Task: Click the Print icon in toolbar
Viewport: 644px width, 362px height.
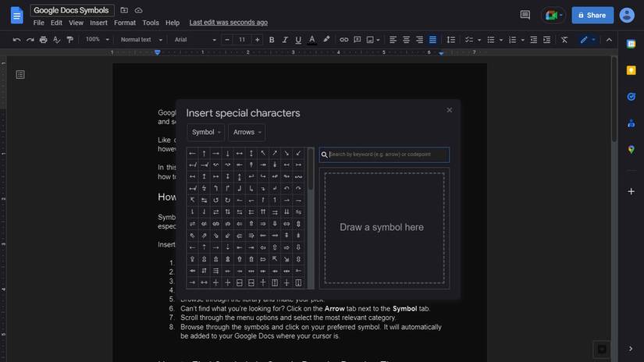Action: point(44,40)
